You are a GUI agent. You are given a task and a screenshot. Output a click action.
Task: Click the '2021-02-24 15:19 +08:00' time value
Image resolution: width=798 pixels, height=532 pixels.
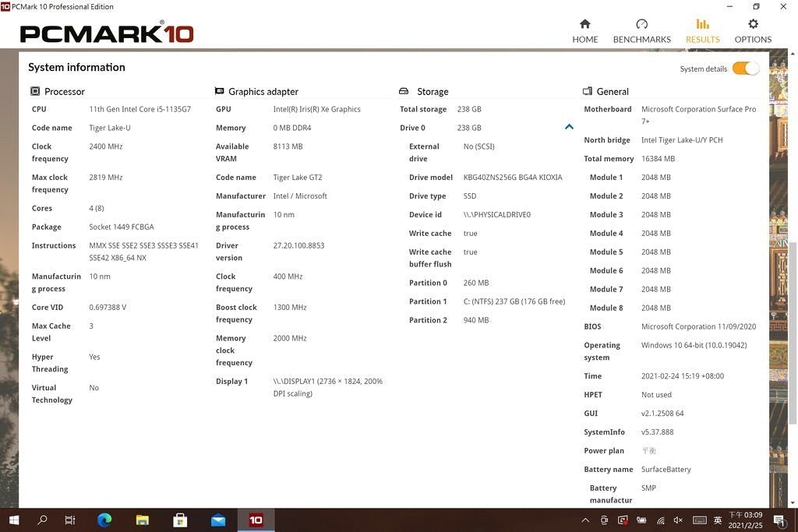pos(682,376)
